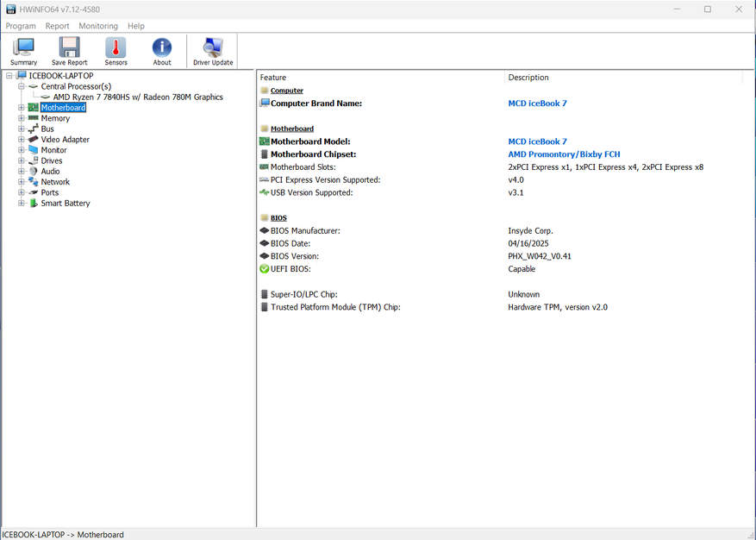Screen dimensions: 756x540
Task: Open the Program menu
Action: (x=21, y=26)
